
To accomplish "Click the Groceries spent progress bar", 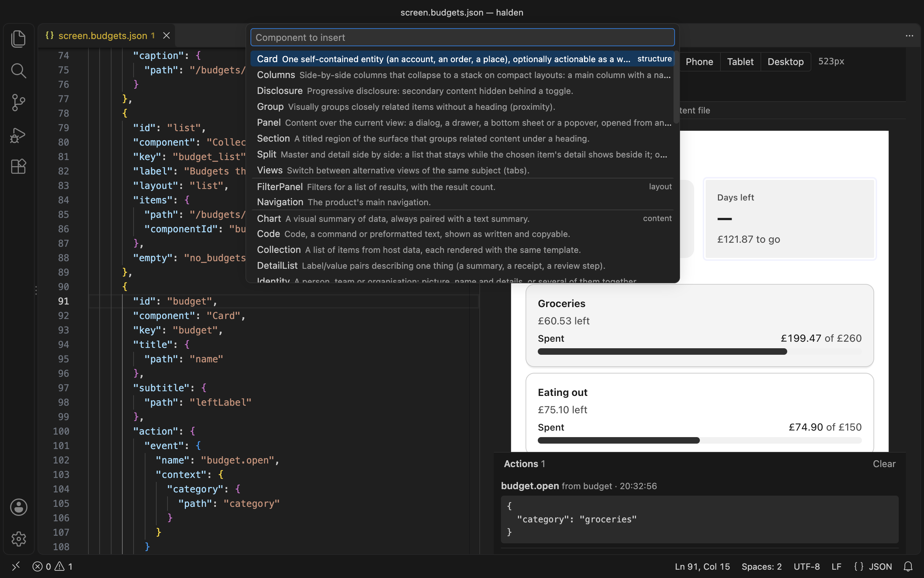I will click(x=699, y=351).
